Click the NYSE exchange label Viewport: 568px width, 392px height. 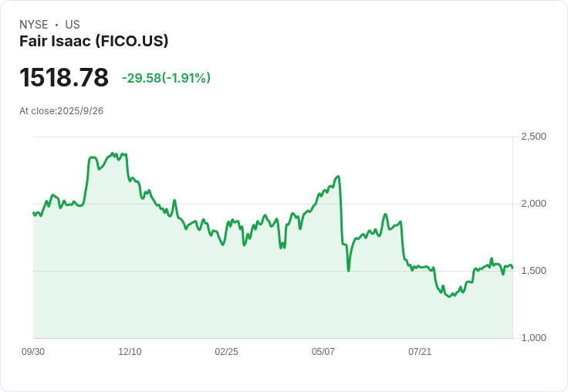[x=33, y=25]
